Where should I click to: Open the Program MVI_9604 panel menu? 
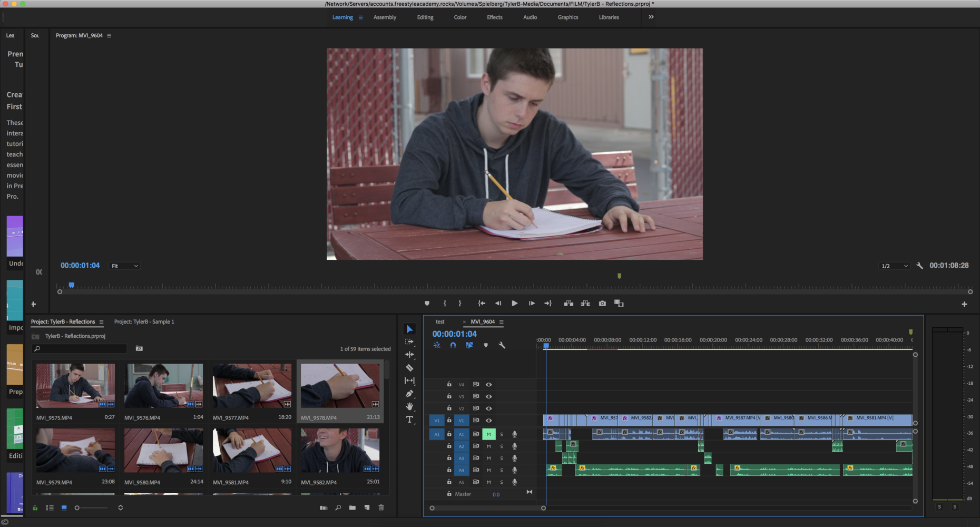click(x=109, y=35)
